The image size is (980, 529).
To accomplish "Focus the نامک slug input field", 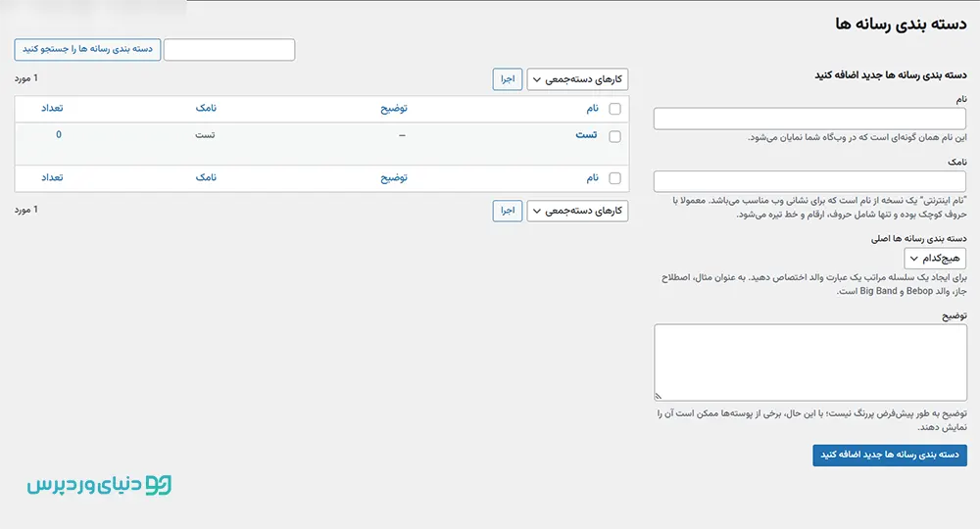I will tap(810, 181).
